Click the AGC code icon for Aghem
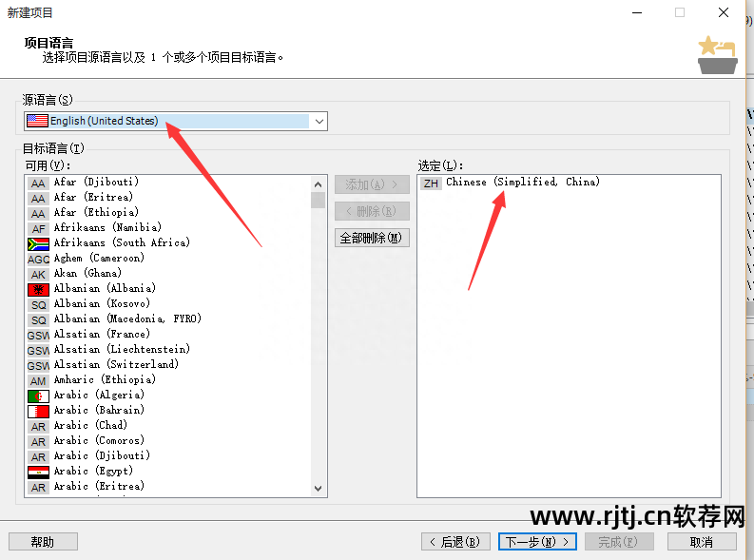Viewport: 754px width, 560px height. click(x=38, y=260)
